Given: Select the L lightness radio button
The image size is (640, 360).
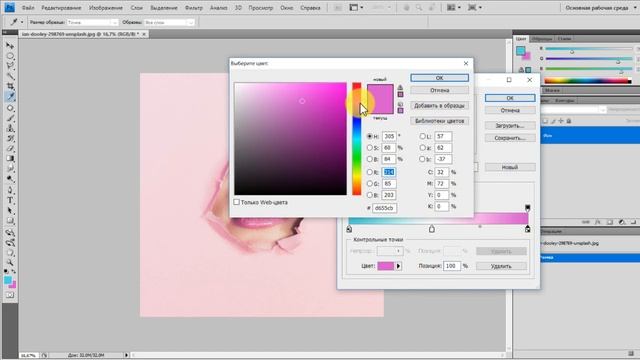Looking at the screenshot, I should (x=422, y=136).
